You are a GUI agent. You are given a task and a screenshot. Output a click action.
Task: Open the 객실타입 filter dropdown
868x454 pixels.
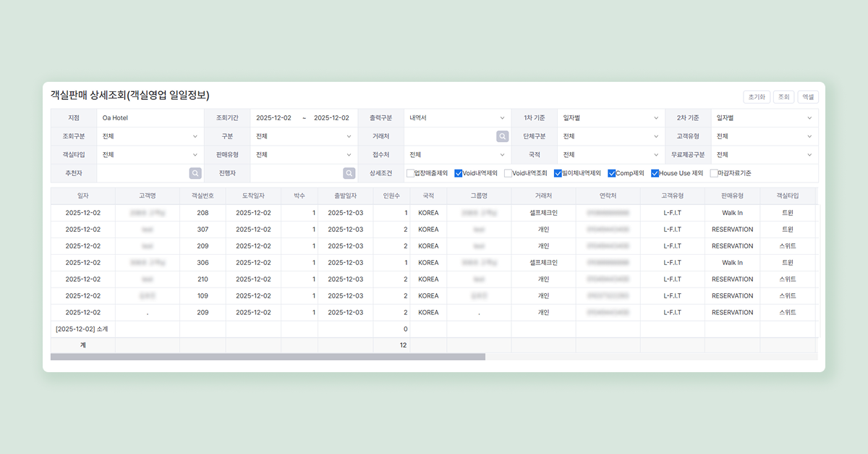[x=150, y=155]
